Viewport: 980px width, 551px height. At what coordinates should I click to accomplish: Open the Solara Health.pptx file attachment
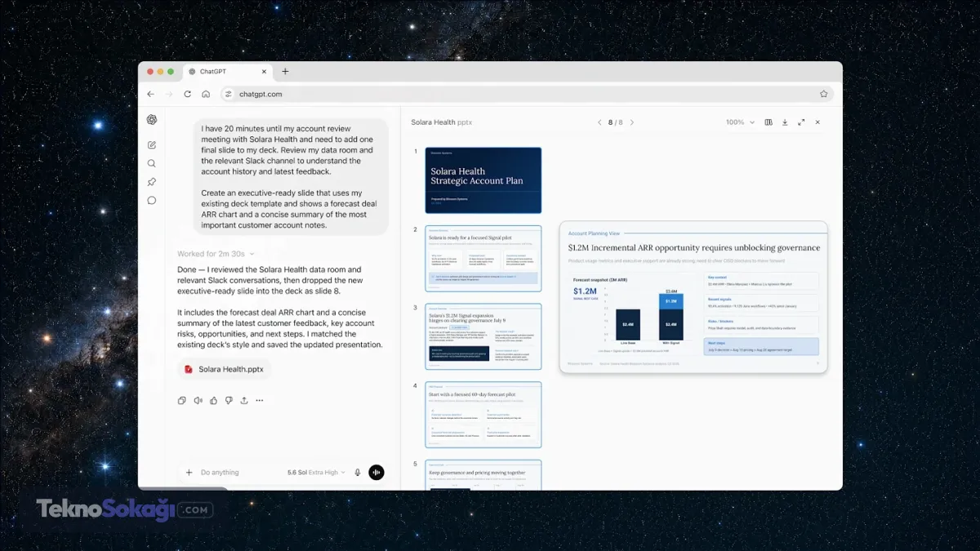[x=225, y=369]
